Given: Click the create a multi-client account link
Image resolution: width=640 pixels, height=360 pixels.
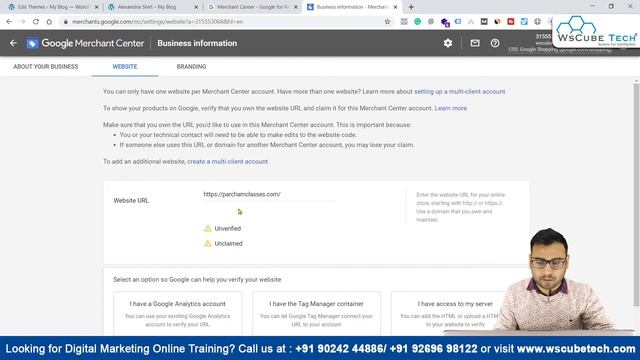Looking at the screenshot, I should [x=227, y=162].
